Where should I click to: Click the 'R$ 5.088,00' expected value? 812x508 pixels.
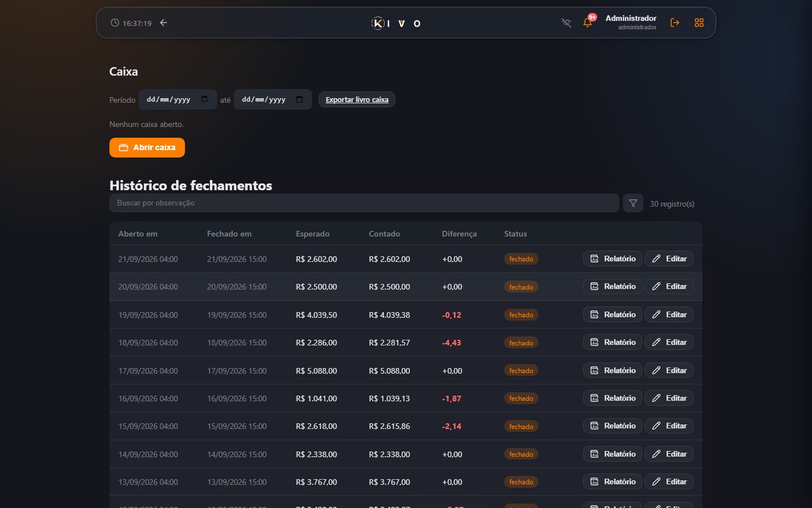point(316,371)
